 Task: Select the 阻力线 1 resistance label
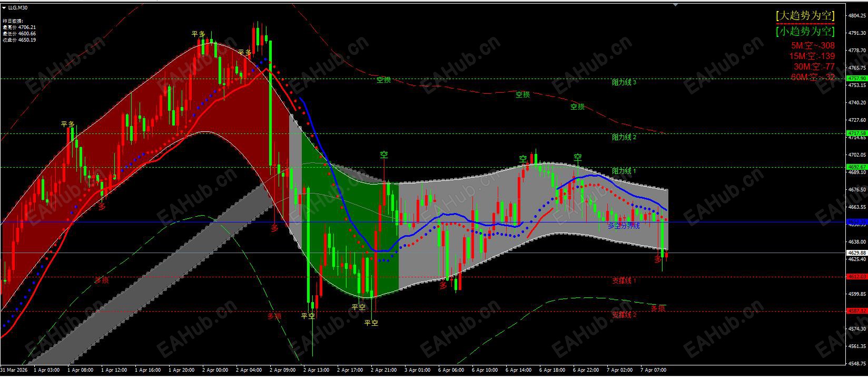coord(624,171)
